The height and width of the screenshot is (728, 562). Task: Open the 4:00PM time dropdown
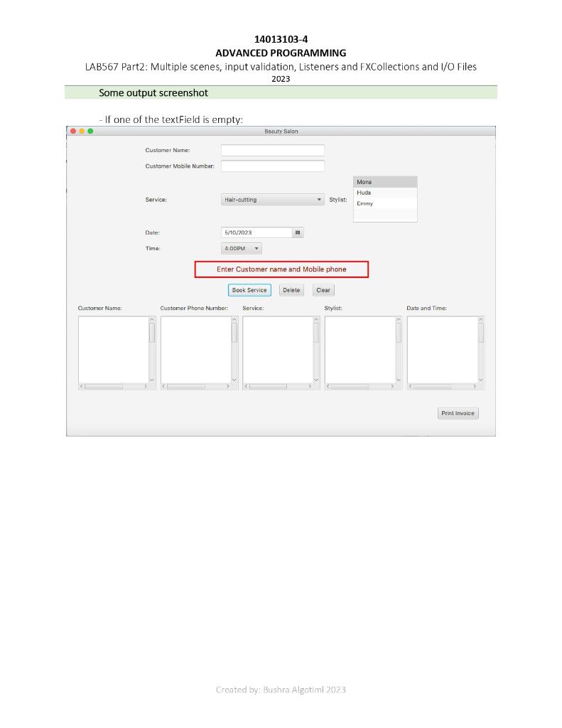click(242, 248)
